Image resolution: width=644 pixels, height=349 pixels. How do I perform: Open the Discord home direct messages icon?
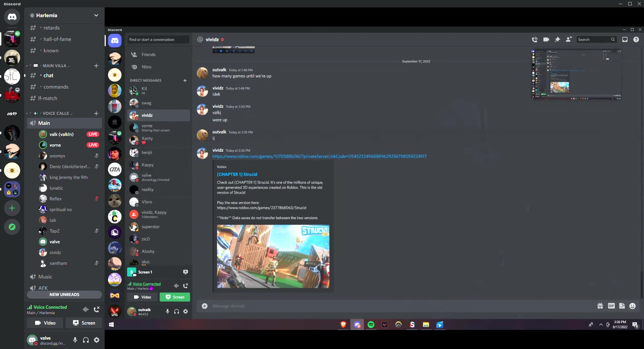point(12,17)
